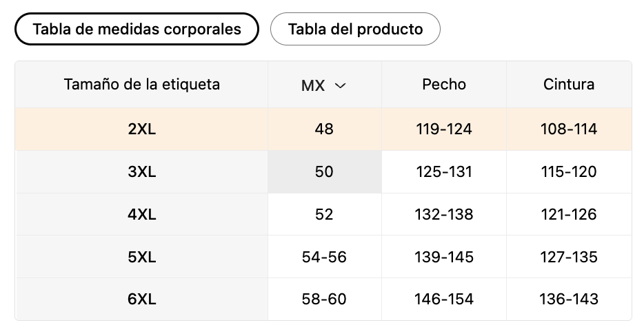Open the Tabla de medidas corporales tab
This screenshot has height=325, width=644.
click(137, 29)
